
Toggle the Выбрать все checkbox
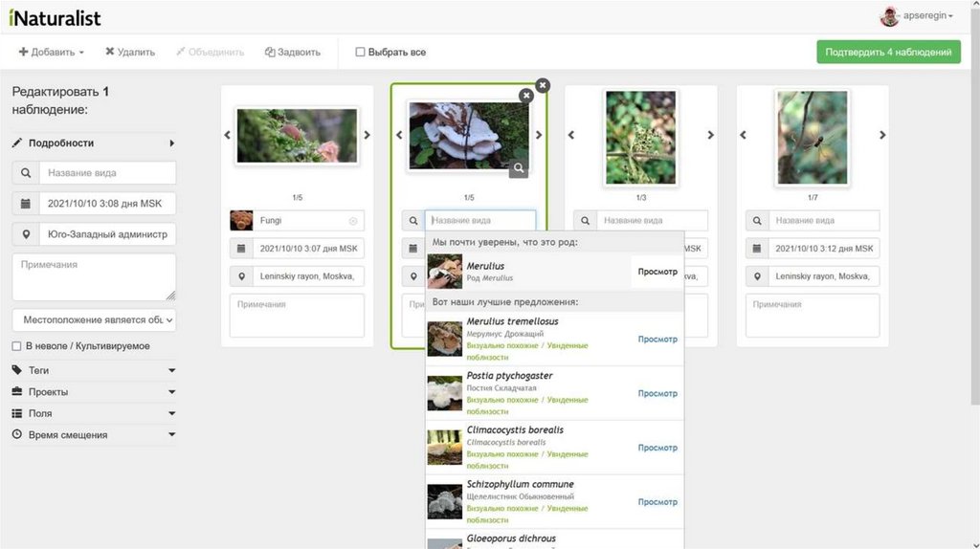[x=360, y=52]
